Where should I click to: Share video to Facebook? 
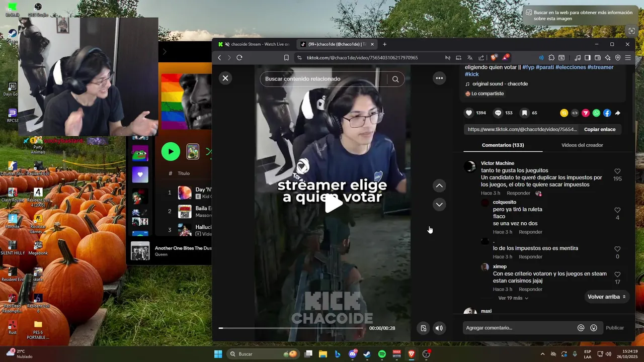[607, 113]
